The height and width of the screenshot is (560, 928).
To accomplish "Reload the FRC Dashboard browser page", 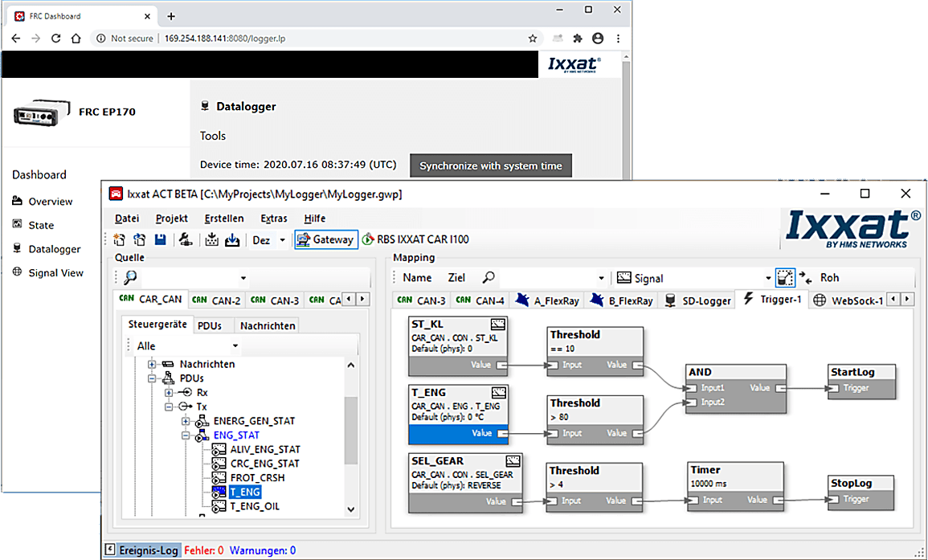I will [x=55, y=39].
